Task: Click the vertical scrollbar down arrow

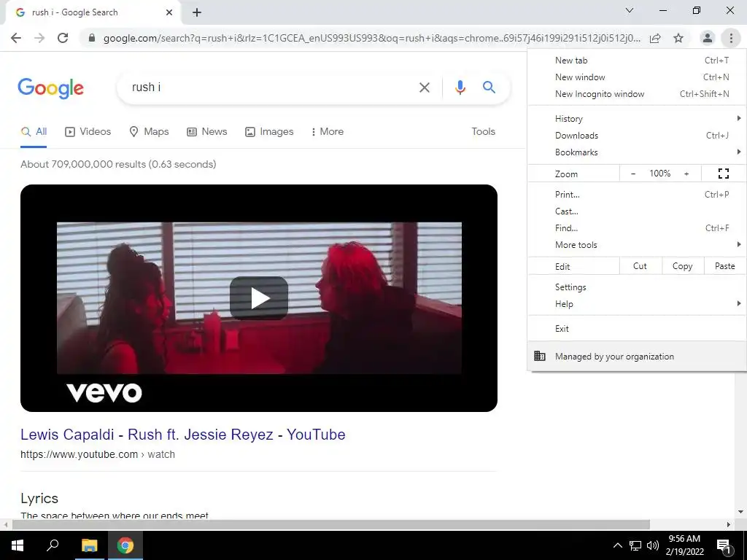Action: click(x=740, y=512)
